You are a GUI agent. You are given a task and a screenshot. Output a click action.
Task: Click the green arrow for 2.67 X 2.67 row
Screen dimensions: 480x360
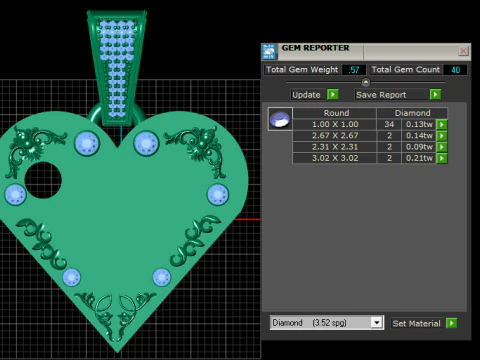coord(442,136)
